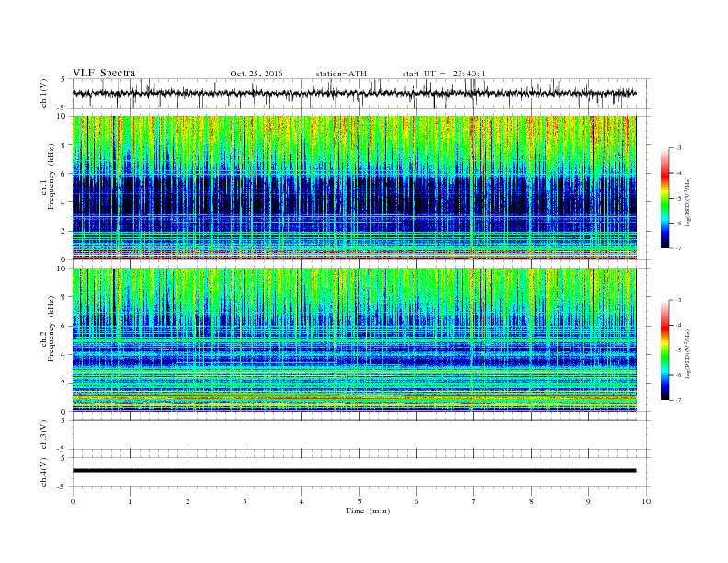Click the time axis tick label "4"

tap(301, 501)
